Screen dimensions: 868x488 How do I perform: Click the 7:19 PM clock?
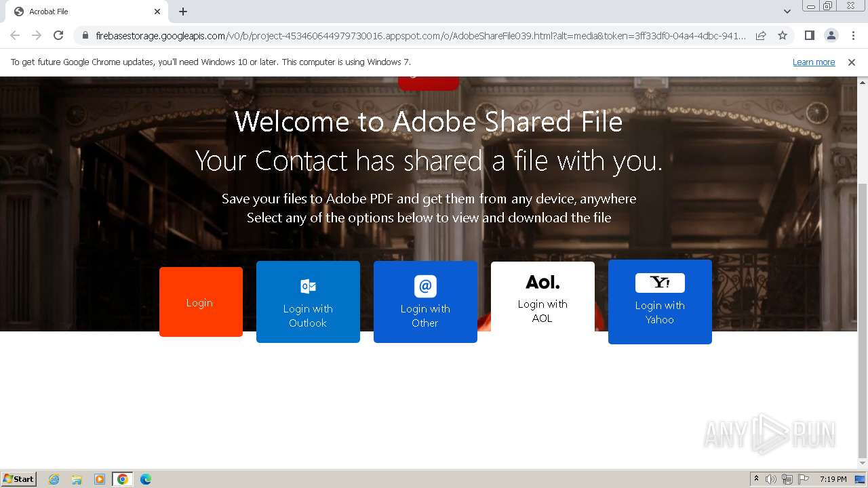coord(833,479)
